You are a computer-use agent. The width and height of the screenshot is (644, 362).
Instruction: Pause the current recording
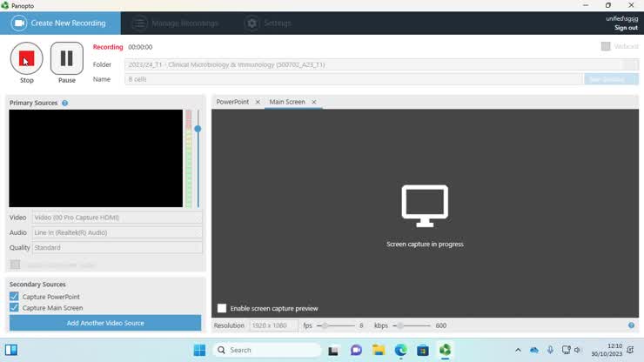click(66, 58)
